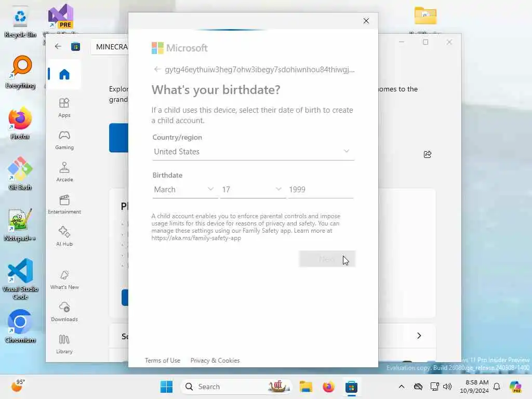Viewport: 532px width, 399px height.
Task: Open the volume control in system tray
Action: pos(447,387)
